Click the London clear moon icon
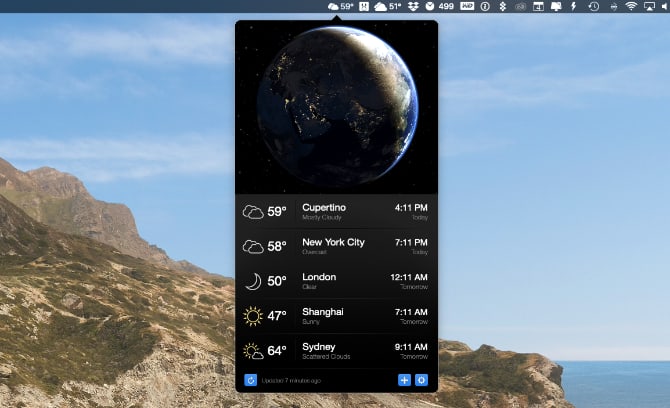The width and height of the screenshot is (670, 408). click(x=253, y=282)
